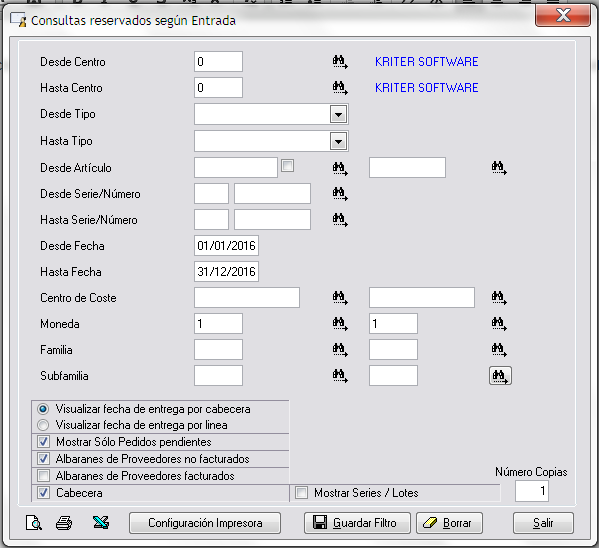This screenshot has width=599, height=548.
Task: Click the Configuración Impresora button
Action: coord(205,523)
